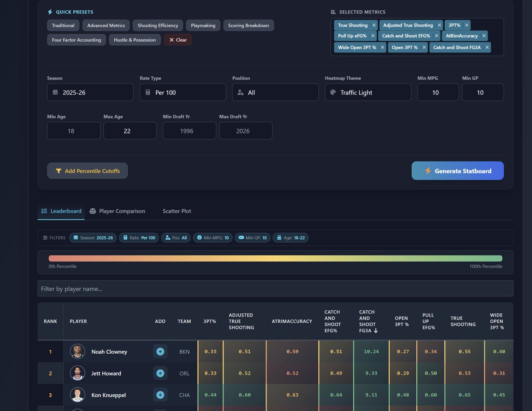Click the Min MPG input field
This screenshot has height=411, width=532.
click(x=438, y=92)
